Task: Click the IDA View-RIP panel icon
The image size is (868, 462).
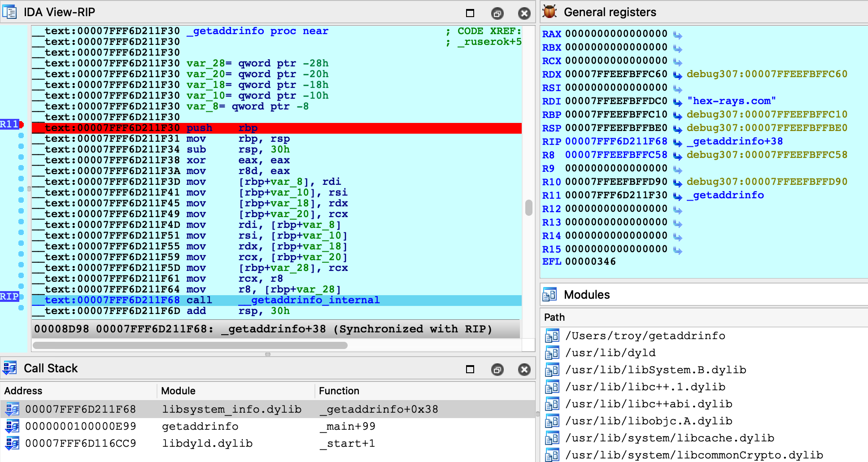Action: click(x=10, y=12)
